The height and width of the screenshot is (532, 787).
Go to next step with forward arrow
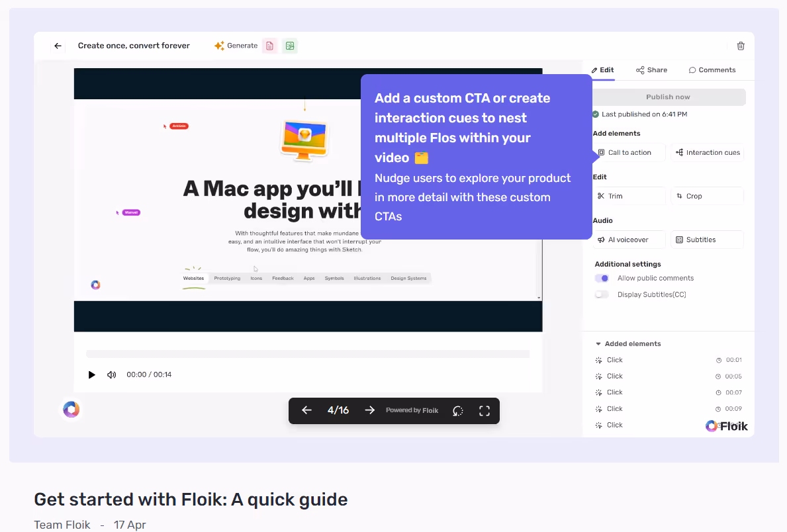[x=369, y=410]
